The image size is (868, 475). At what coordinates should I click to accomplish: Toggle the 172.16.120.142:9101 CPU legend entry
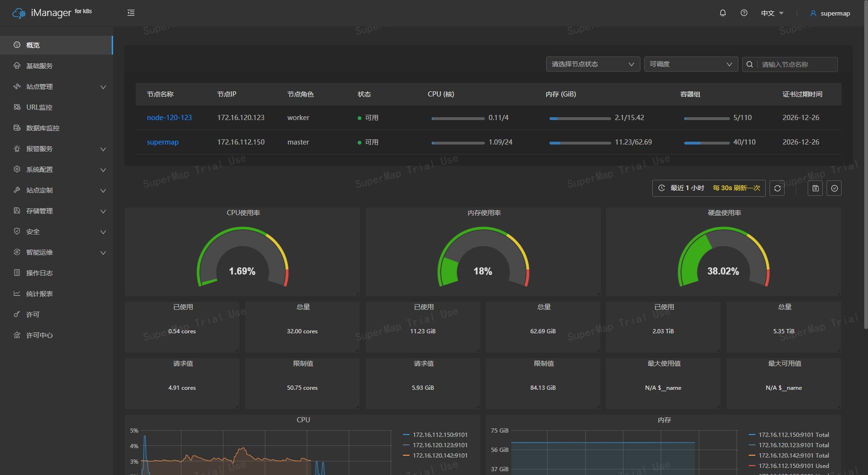click(435, 455)
